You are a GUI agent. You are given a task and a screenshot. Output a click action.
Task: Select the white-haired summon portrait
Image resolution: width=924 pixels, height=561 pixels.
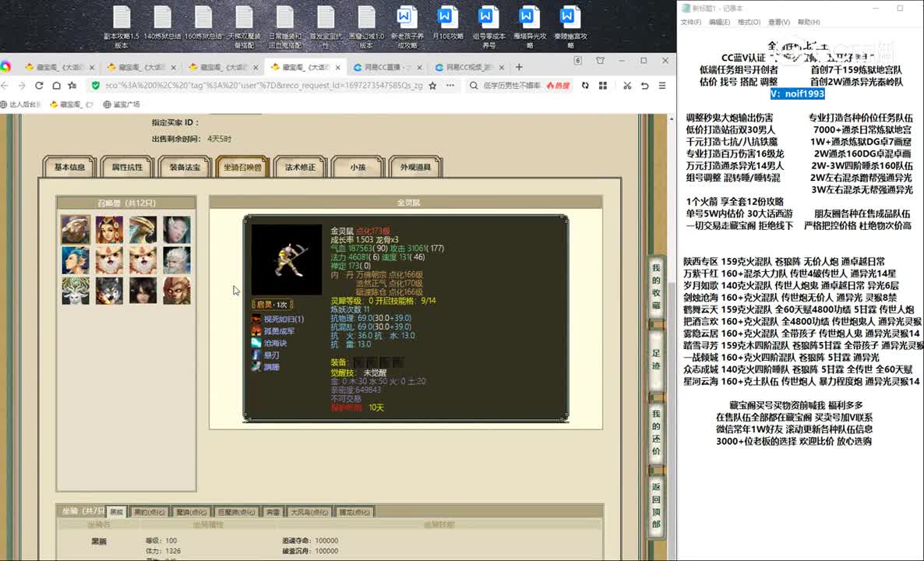tap(177, 260)
